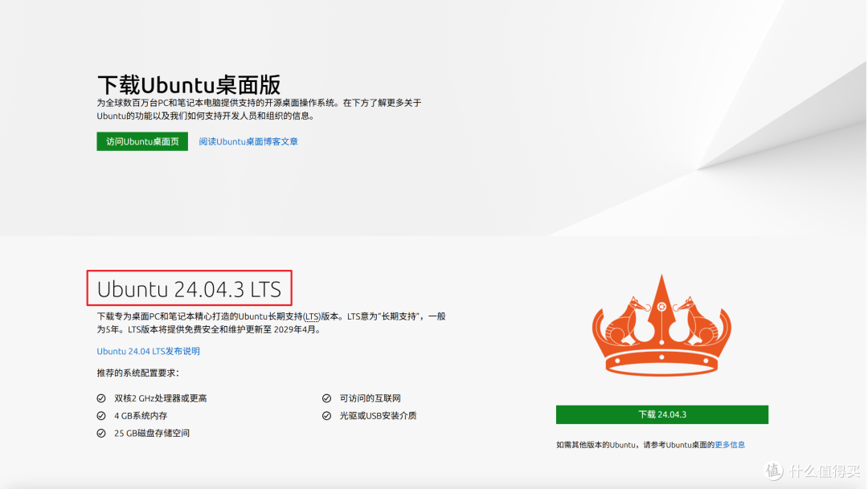
Task: Click the check icon beside 光驱或USB安装介质
Action: point(326,415)
